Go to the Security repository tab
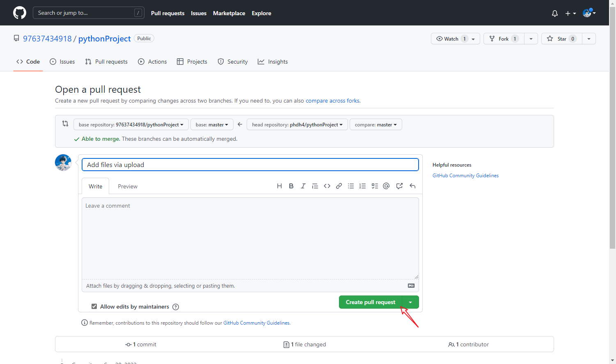 [233, 62]
